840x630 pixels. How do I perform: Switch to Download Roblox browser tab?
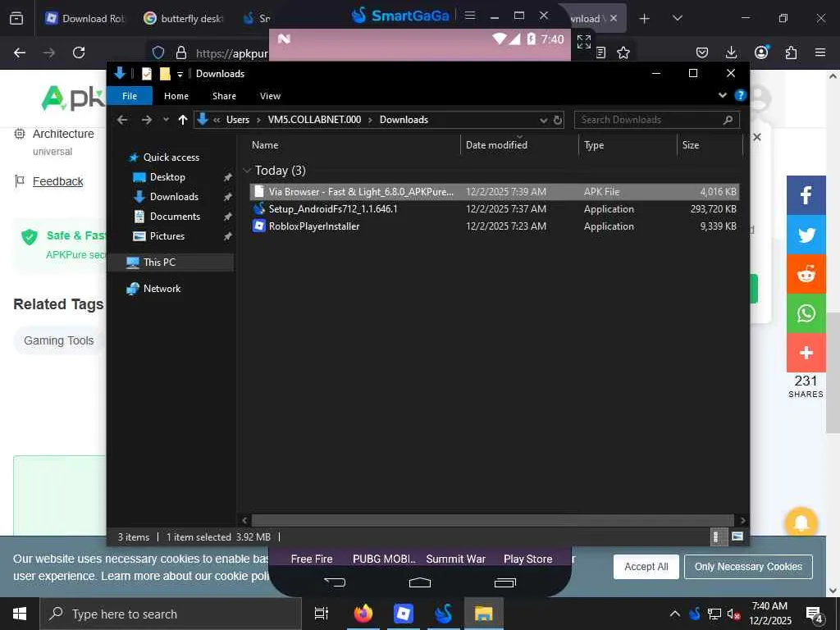(x=84, y=19)
